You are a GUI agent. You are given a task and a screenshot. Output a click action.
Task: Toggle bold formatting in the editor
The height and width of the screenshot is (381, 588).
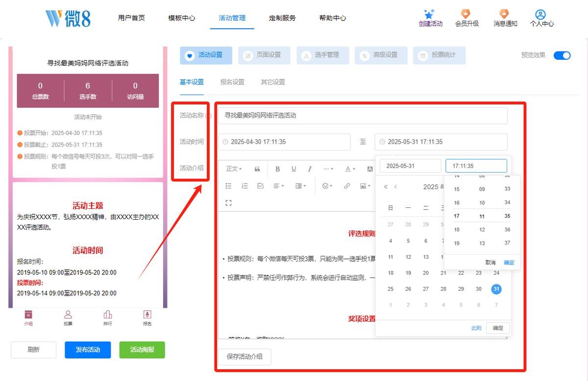tap(277, 169)
